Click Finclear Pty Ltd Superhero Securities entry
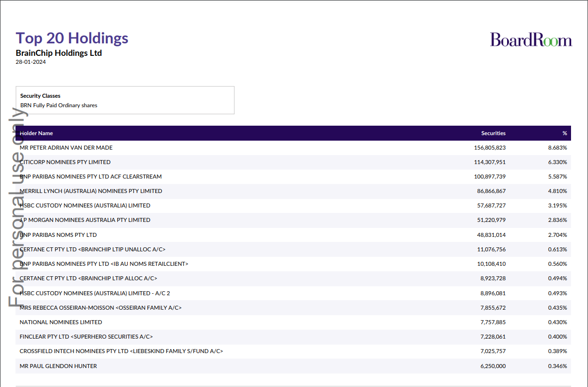The height and width of the screenshot is (387, 588). coord(86,337)
